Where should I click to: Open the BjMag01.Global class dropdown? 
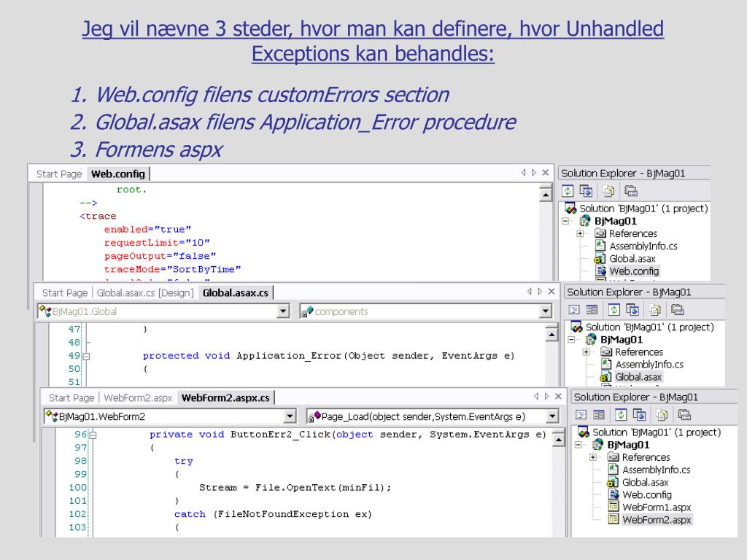(x=283, y=311)
